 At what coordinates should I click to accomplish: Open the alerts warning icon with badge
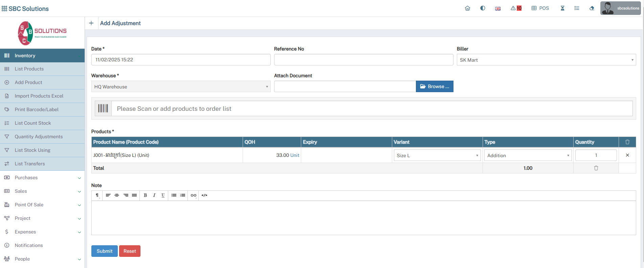(516, 8)
